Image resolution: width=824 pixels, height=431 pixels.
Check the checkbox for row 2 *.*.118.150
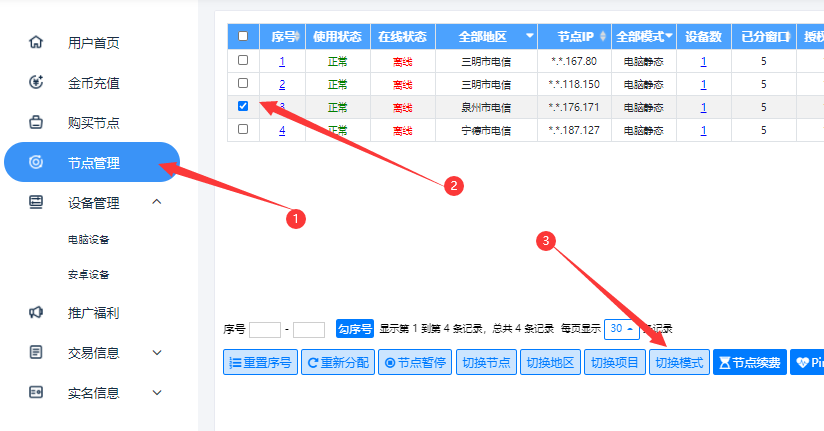pyautogui.click(x=243, y=83)
